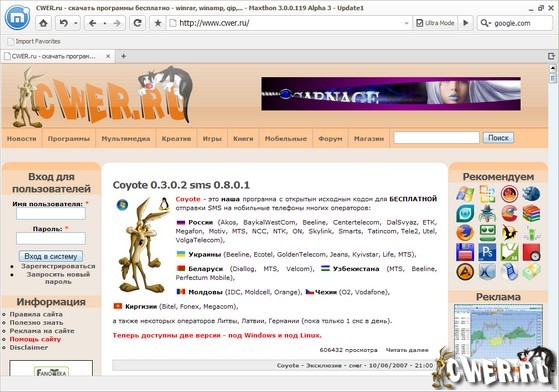The height and width of the screenshot is (392, 559).
Task: Go to the browser home page
Action: click(x=43, y=23)
